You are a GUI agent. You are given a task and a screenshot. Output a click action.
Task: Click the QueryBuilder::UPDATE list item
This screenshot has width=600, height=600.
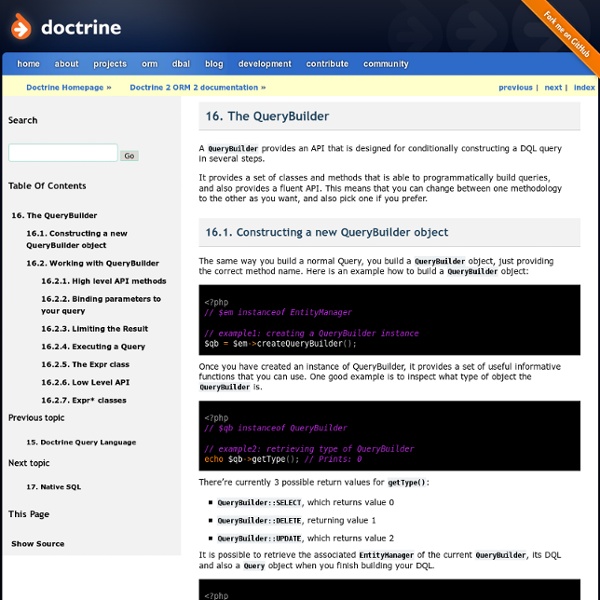[305, 538]
